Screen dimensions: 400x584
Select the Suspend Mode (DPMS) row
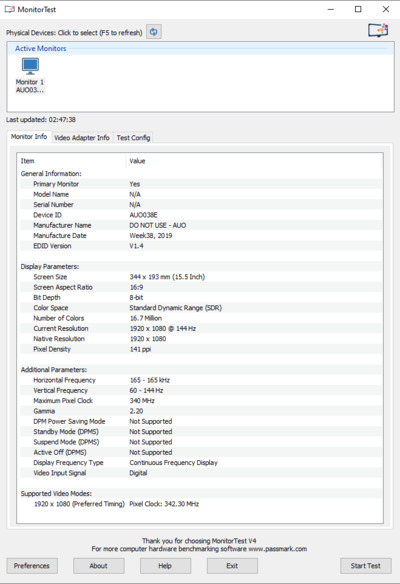(x=200, y=442)
